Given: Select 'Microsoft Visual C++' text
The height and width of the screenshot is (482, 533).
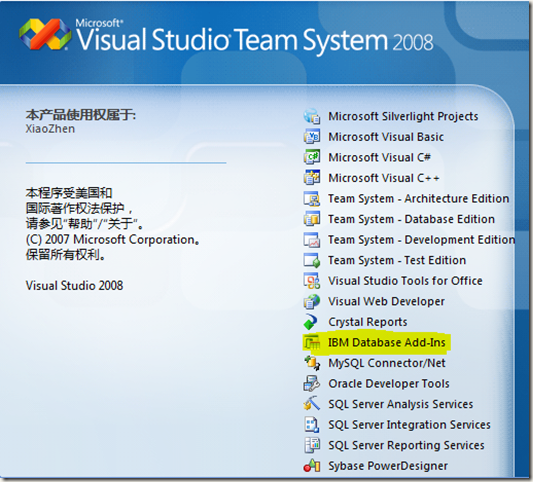Looking at the screenshot, I should (384, 178).
